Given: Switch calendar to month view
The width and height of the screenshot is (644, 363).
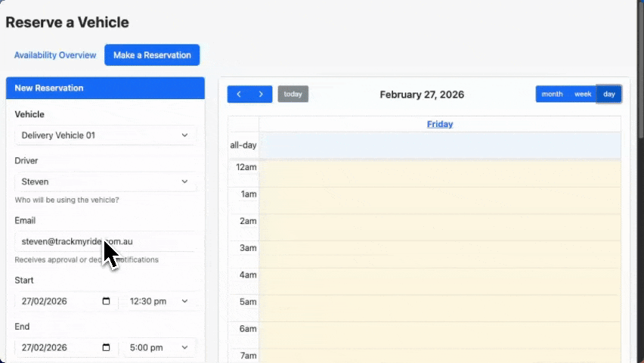Looking at the screenshot, I should 552,95.
